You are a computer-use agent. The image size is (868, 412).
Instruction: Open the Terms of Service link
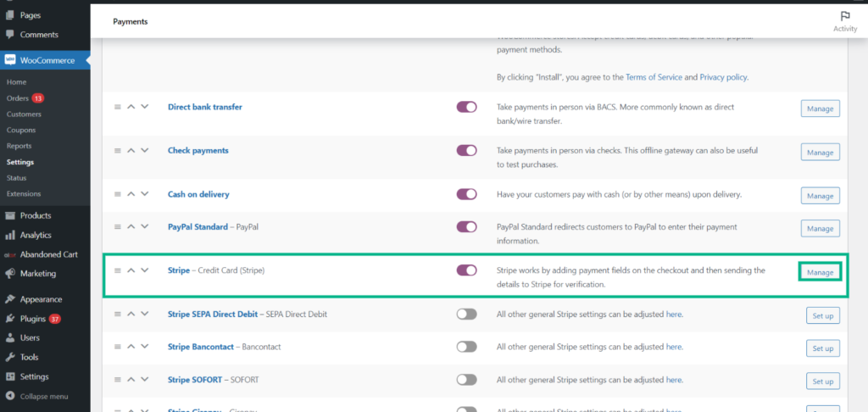654,77
